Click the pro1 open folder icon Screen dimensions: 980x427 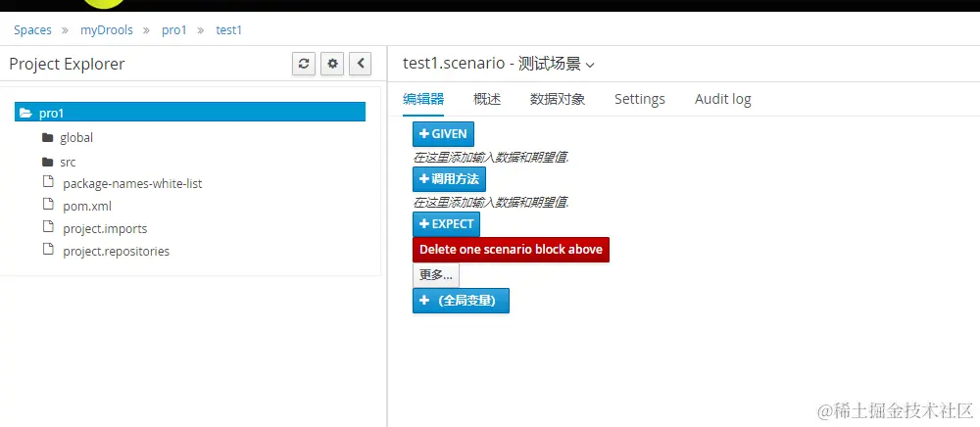click(25, 113)
